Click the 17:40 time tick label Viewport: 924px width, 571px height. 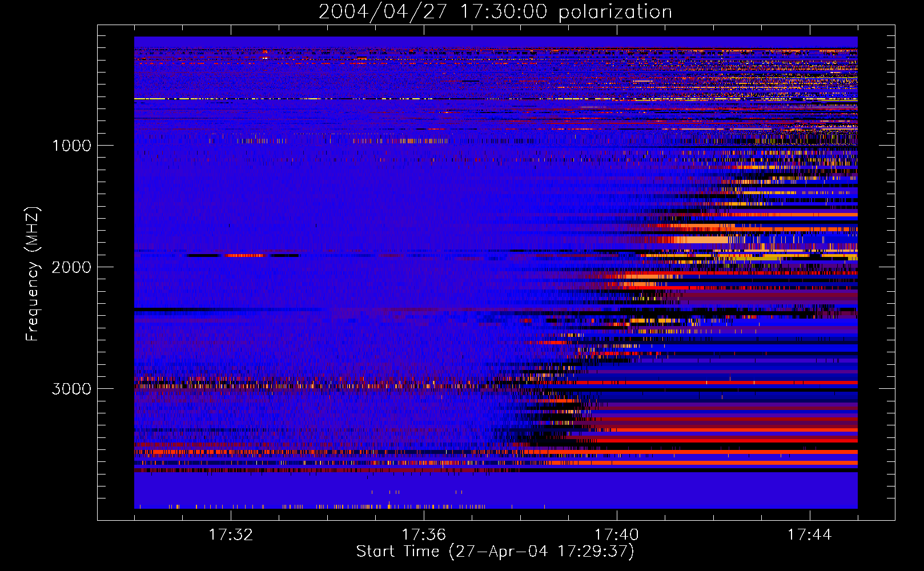tap(617, 535)
